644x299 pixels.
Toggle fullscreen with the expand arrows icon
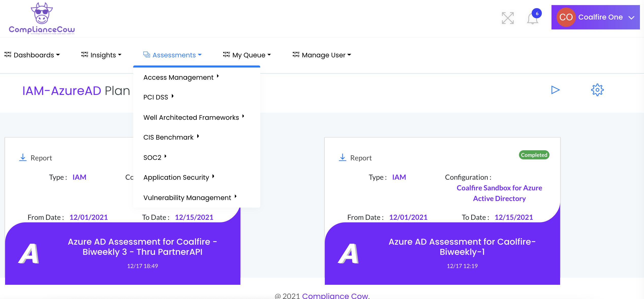508,18
